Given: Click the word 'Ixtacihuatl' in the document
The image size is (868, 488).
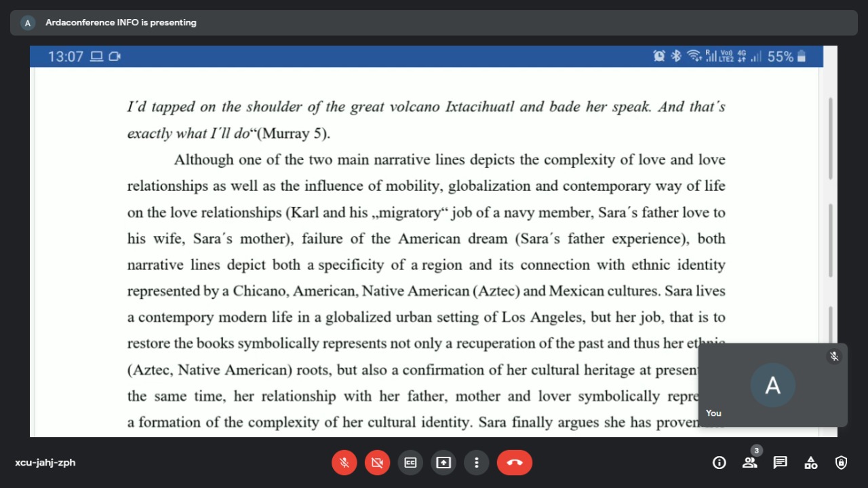Looking at the screenshot, I should (479, 107).
